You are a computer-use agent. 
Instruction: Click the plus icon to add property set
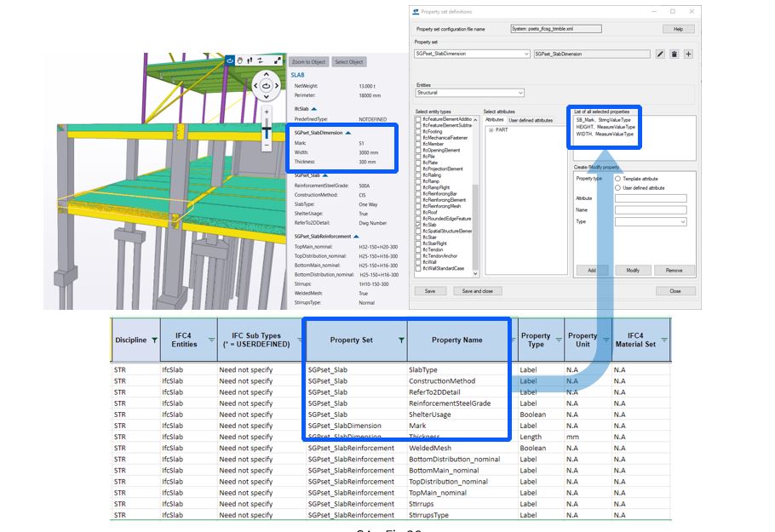688,54
